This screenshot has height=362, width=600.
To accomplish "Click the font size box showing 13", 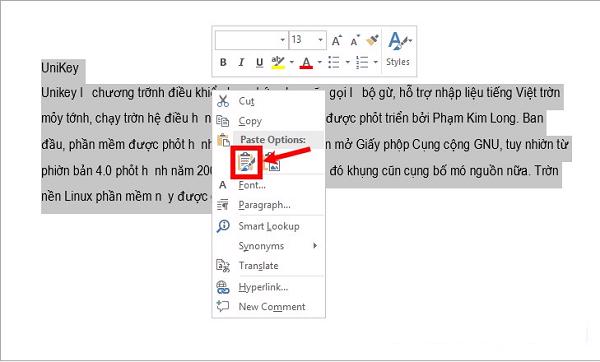I will click(x=303, y=40).
